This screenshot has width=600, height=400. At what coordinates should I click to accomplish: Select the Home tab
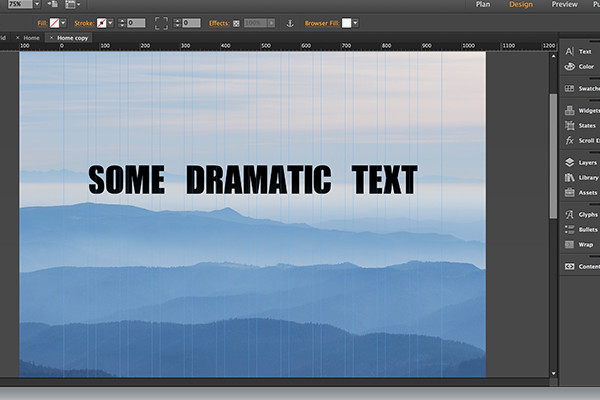31,38
